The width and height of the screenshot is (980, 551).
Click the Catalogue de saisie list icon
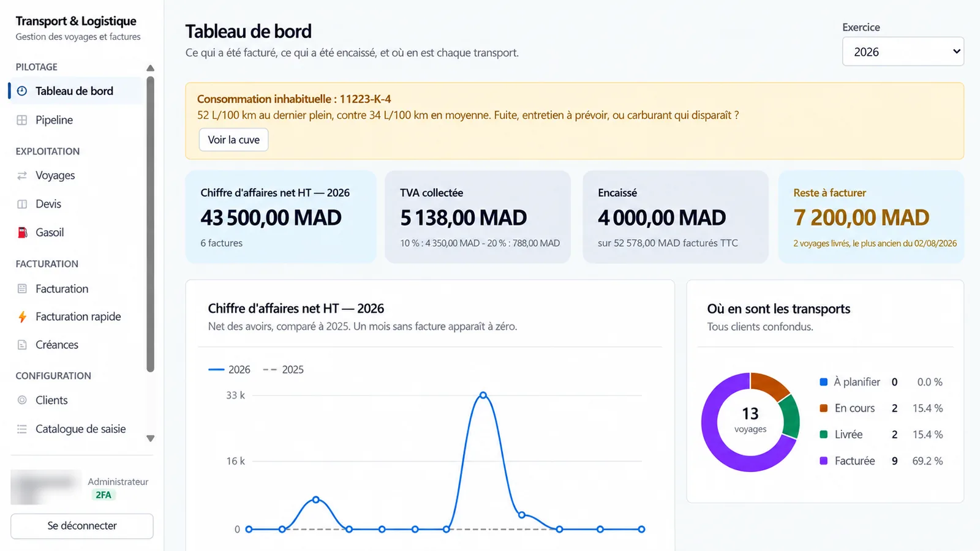22,429
